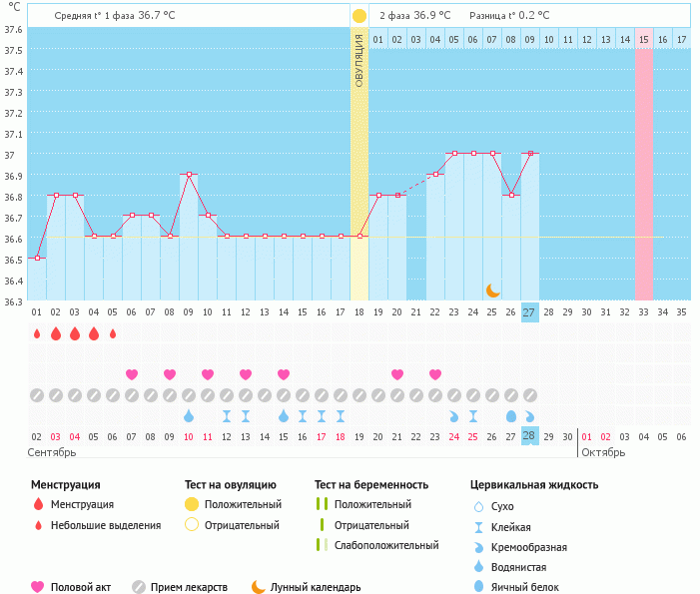700x594 pixels.
Task: Select the heart icon on cycle day 22
Action: tap(435, 374)
